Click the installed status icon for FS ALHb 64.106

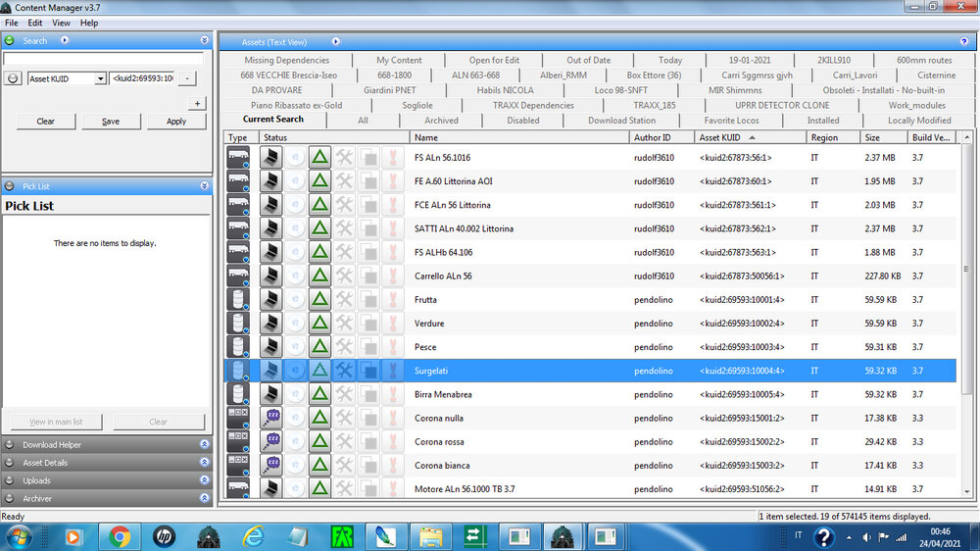pyautogui.click(x=270, y=253)
